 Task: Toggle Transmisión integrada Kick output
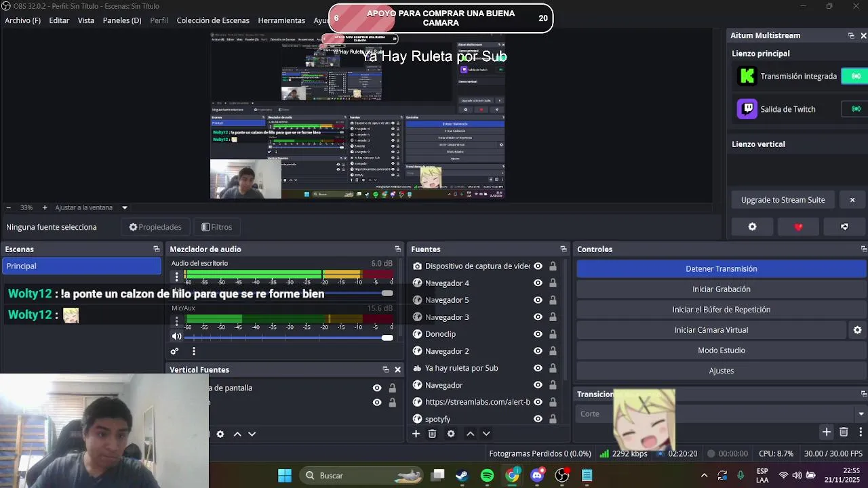pyautogui.click(x=855, y=76)
